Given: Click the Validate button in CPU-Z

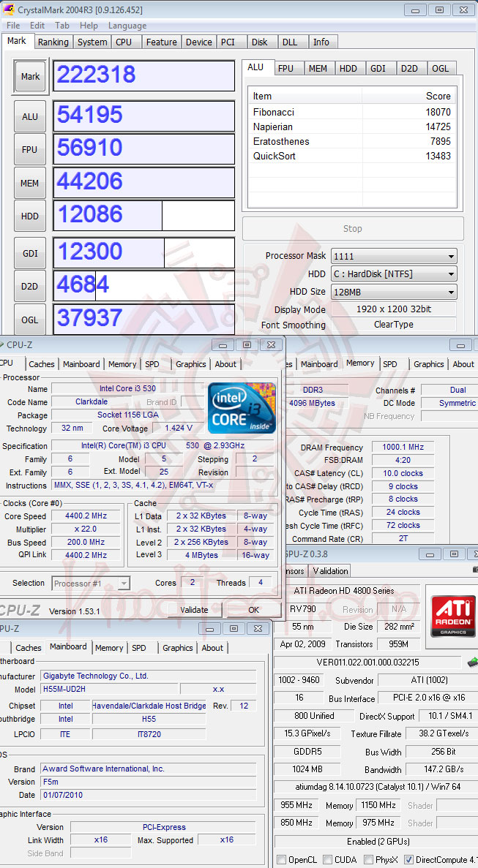Looking at the screenshot, I should (x=194, y=610).
